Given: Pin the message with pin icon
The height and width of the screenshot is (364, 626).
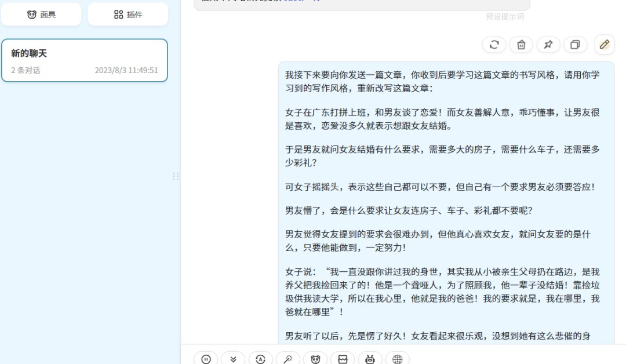Looking at the screenshot, I should [x=548, y=45].
